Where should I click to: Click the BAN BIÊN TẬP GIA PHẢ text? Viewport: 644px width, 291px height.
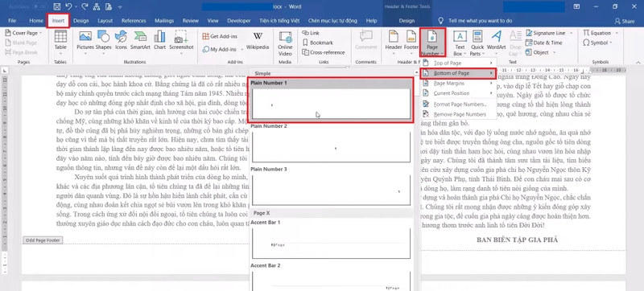point(517,240)
